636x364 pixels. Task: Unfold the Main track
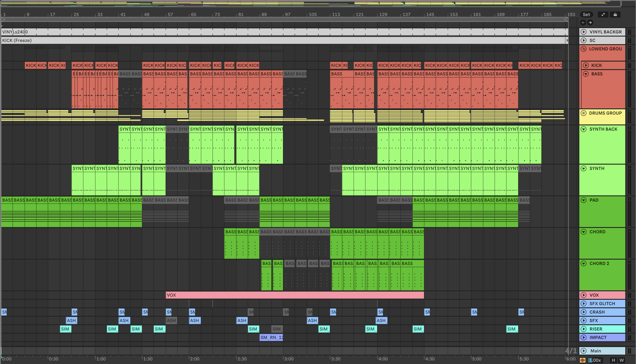[584, 351]
